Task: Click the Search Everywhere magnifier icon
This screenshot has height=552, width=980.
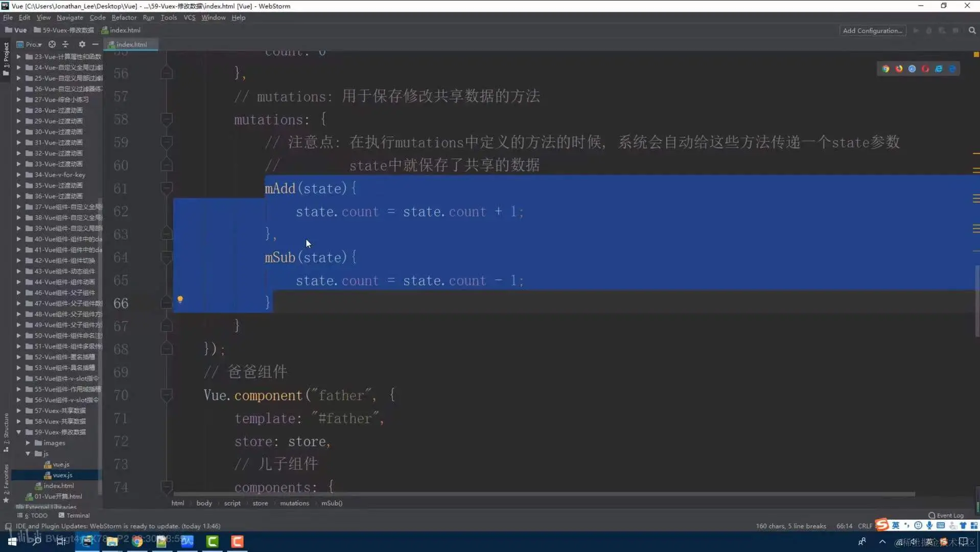Action: click(971, 30)
